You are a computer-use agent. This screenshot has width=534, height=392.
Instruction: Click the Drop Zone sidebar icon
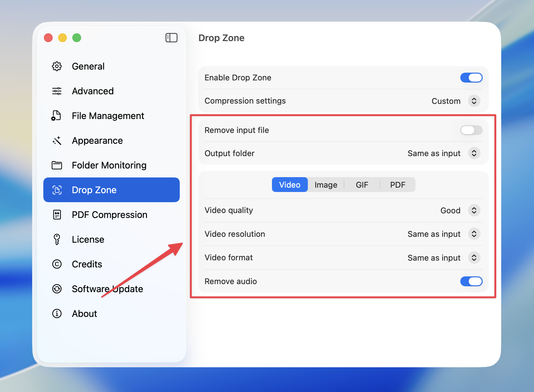point(57,190)
